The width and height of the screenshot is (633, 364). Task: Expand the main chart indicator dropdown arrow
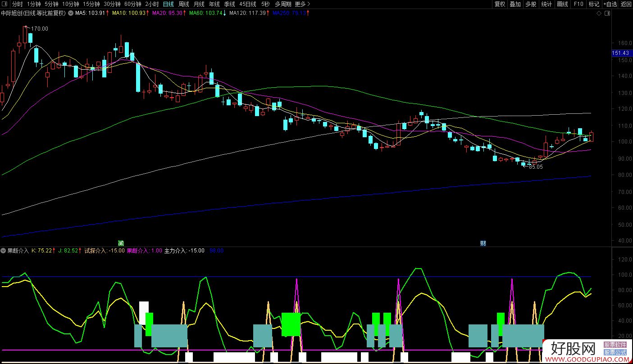click(x=70, y=13)
